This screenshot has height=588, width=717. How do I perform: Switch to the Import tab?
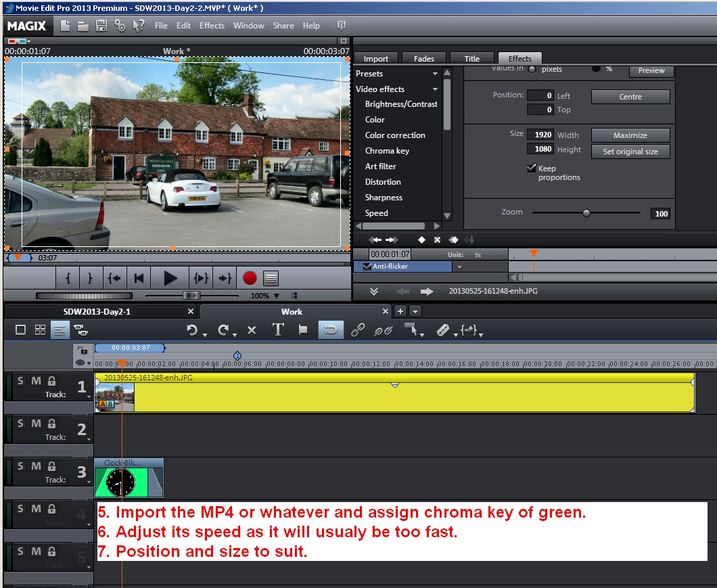pos(376,59)
